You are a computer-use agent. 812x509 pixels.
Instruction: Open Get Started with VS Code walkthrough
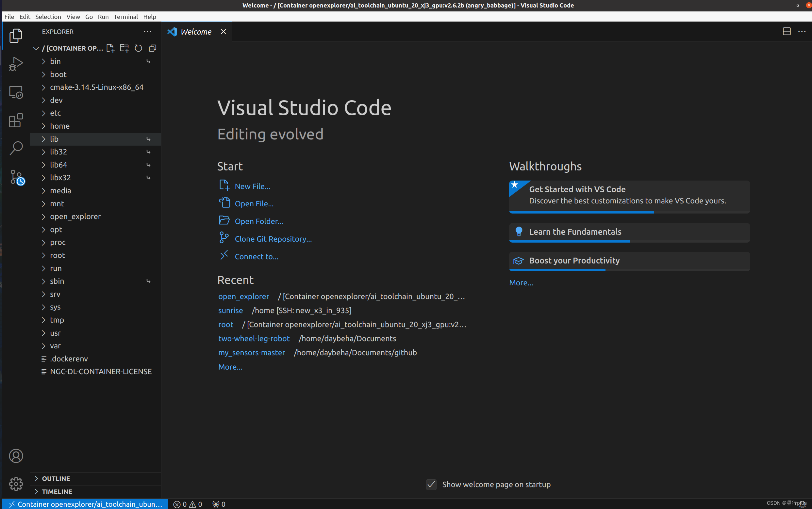(629, 197)
